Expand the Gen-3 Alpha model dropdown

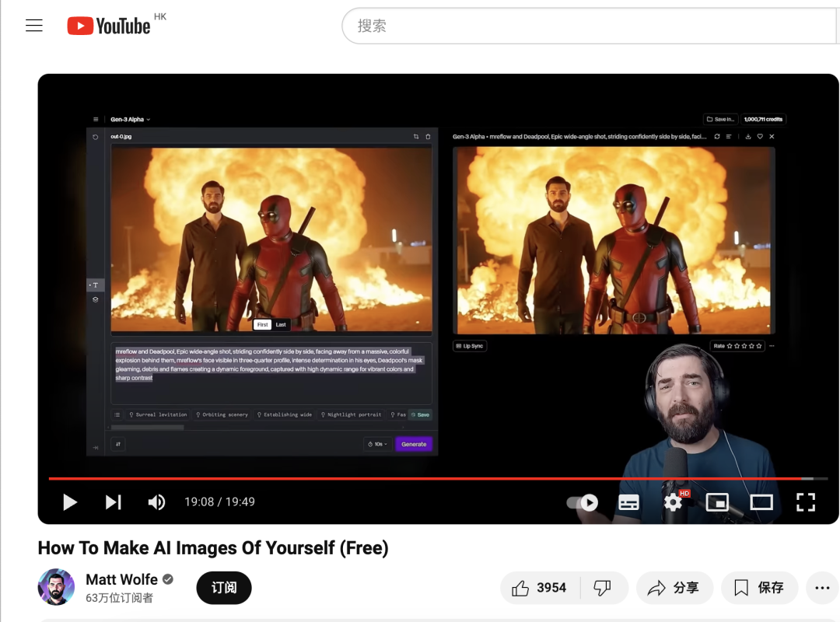130,120
